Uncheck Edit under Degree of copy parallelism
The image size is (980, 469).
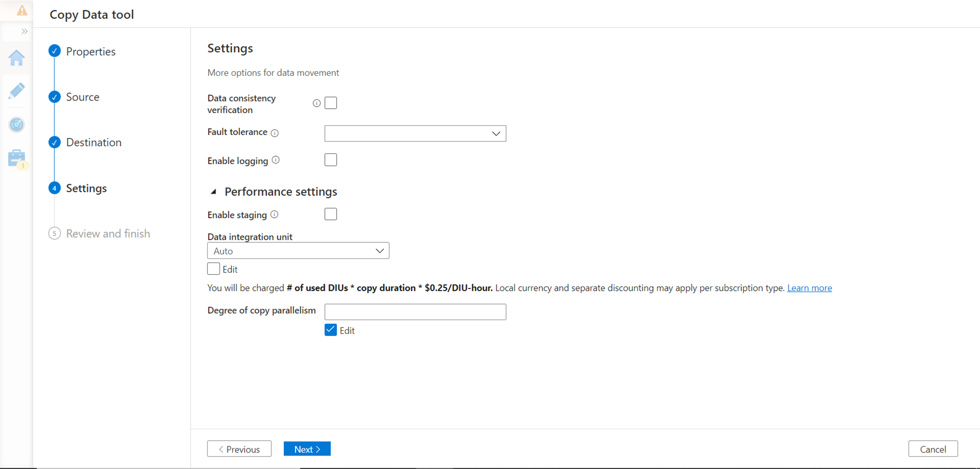click(331, 330)
